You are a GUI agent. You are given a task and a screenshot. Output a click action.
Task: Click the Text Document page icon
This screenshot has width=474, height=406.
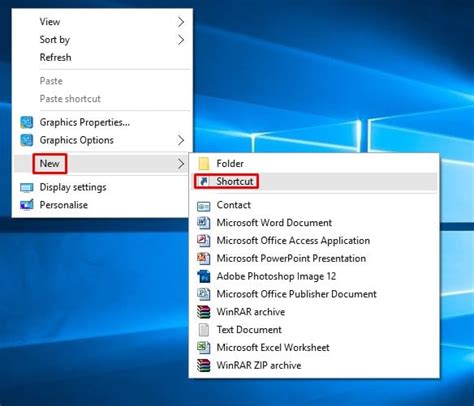point(203,330)
